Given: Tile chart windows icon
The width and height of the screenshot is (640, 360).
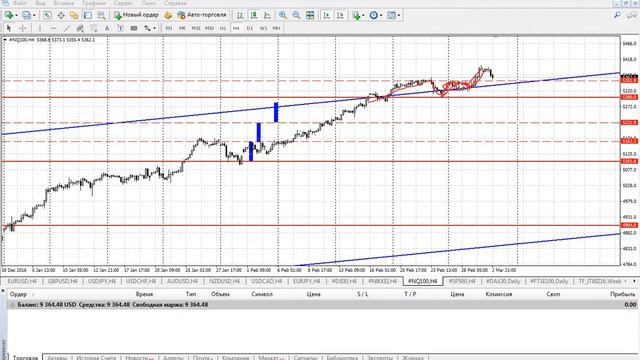Looking at the screenshot, I should pos(310,16).
